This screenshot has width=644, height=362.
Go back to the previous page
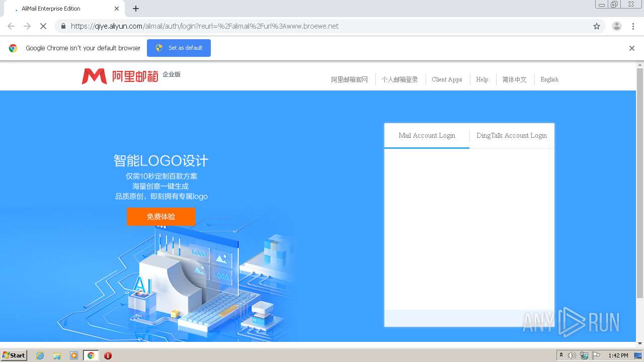11,26
